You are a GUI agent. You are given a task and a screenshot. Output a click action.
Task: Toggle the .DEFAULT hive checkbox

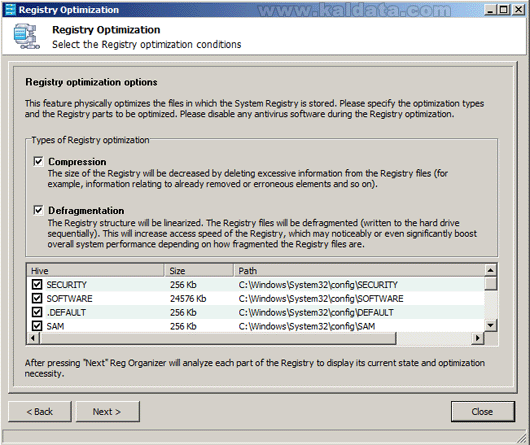click(37, 312)
